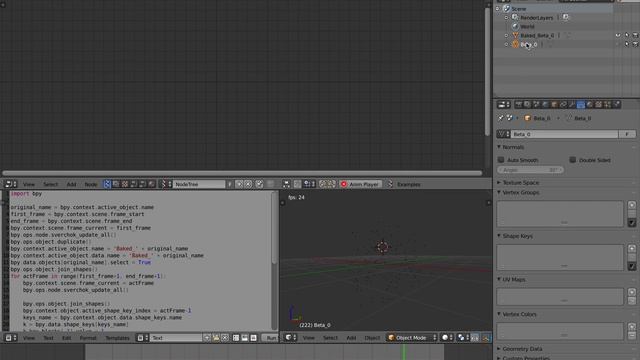Open the Object properties tab icon
Image resolution: width=640 pixels, height=360 pixels.
[554, 105]
